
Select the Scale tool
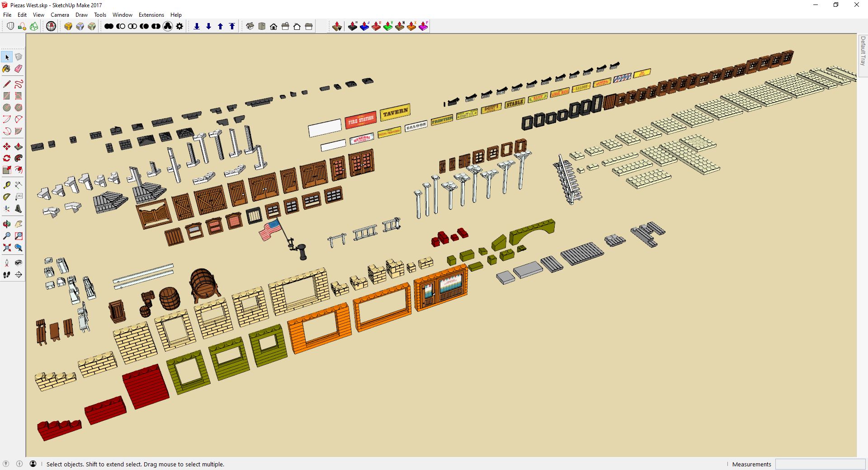coord(7,170)
